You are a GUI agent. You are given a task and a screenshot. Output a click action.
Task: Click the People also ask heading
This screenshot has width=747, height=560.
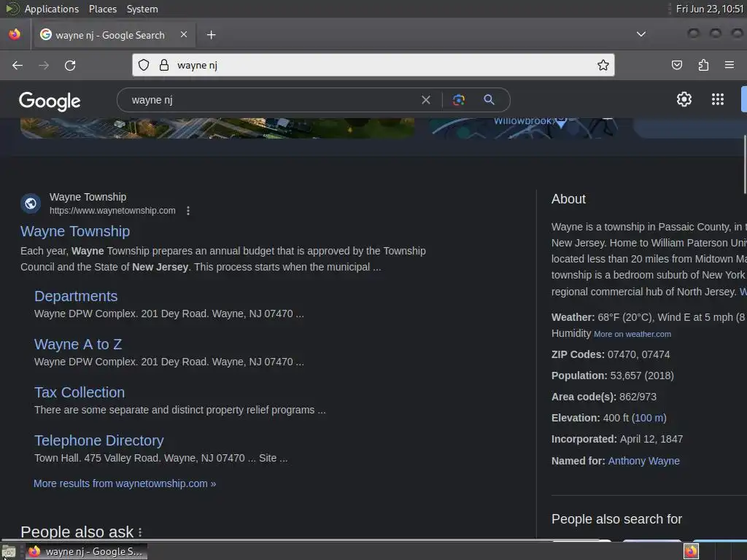77,532
